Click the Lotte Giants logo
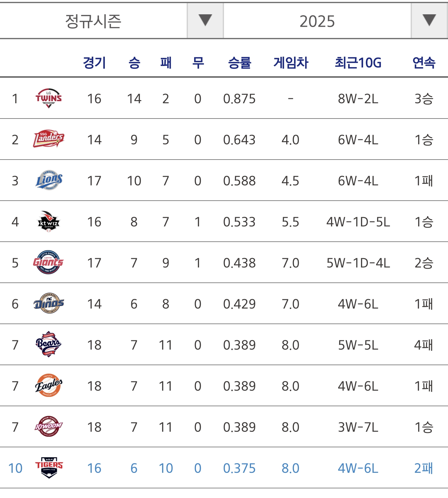This screenshot has height=498, width=448. [x=49, y=263]
